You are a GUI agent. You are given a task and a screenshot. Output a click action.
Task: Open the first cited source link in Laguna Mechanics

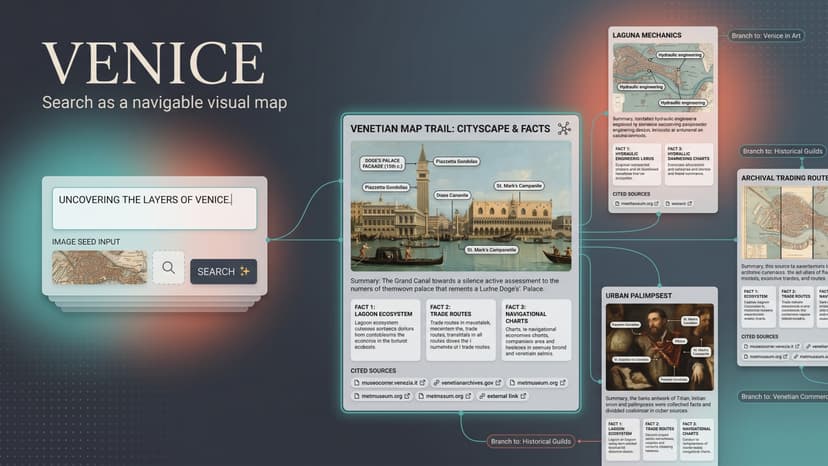pyautogui.click(x=636, y=203)
